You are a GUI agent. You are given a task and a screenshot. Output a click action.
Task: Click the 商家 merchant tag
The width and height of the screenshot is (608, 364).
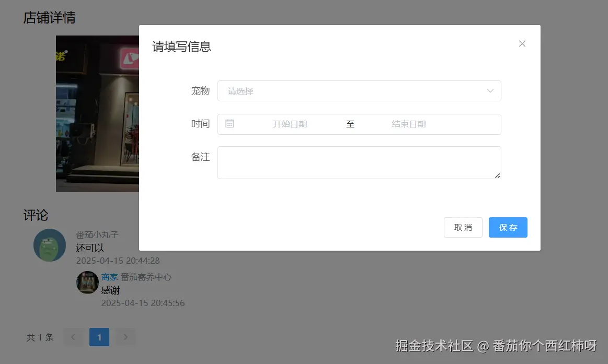[x=109, y=277]
